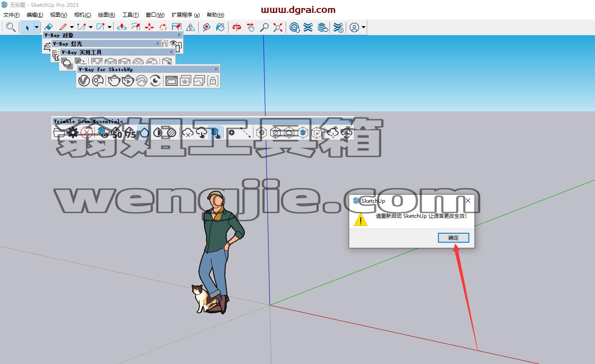
Task: Open the 编辑(E) menu
Action: (35, 15)
